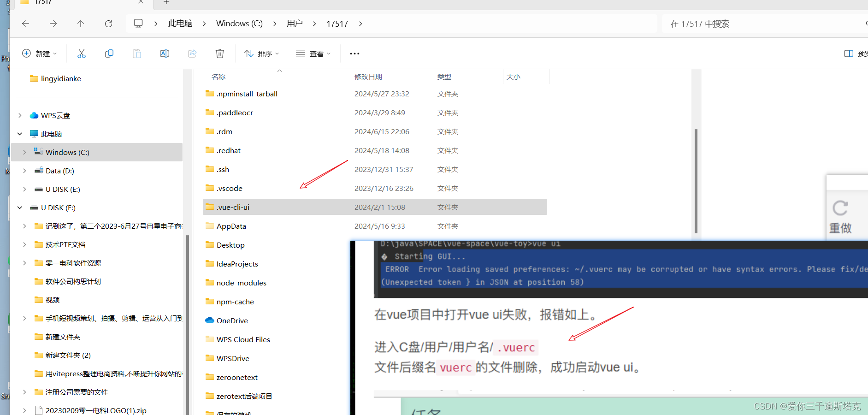
Task: Delete the .vue-cli-ui folder using the trash icon
Action: coord(220,53)
